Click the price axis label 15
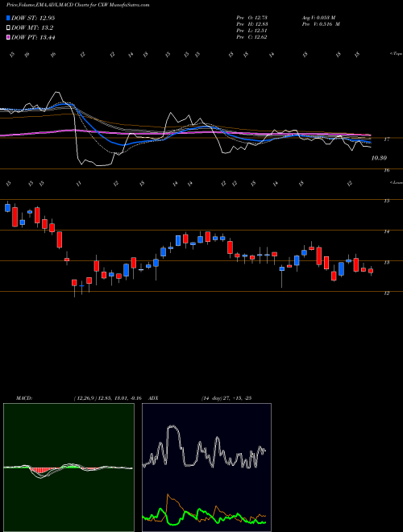Screen dimensions: 403x532 [x=387, y=201]
